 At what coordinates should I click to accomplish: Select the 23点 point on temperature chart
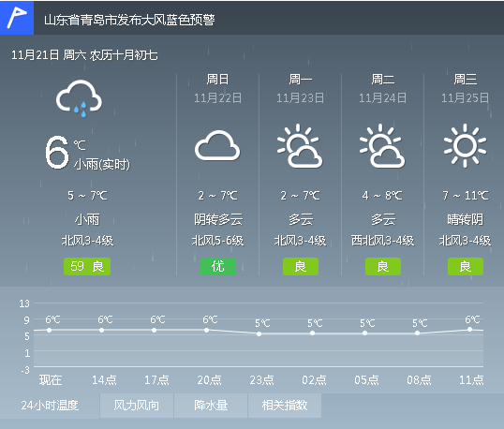tap(259, 333)
